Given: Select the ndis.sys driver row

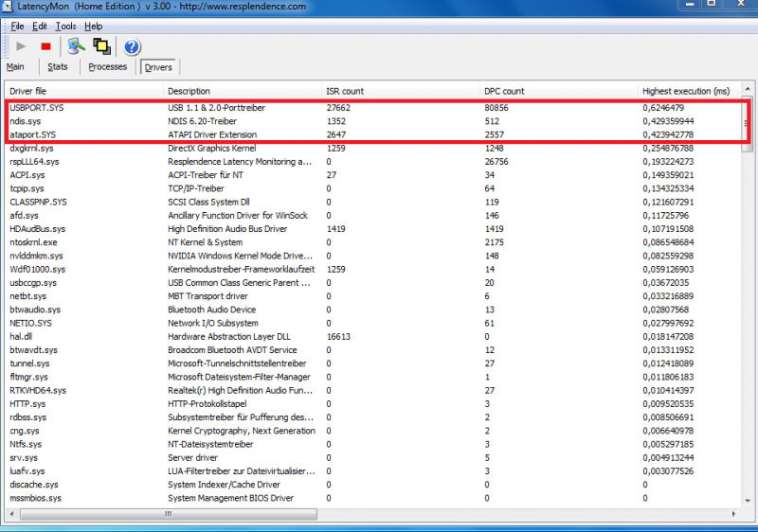Looking at the screenshot, I should tap(372, 121).
